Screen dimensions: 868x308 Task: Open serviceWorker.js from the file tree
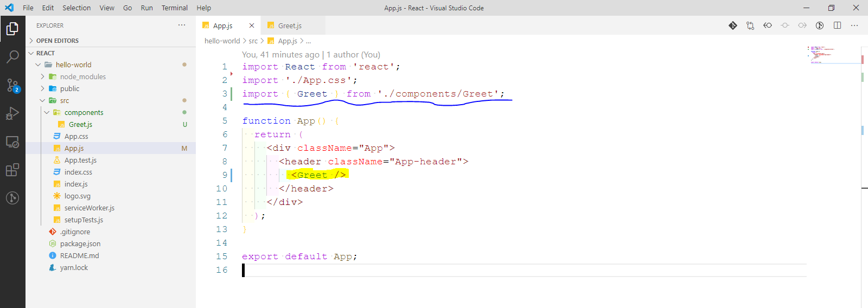[x=90, y=208]
